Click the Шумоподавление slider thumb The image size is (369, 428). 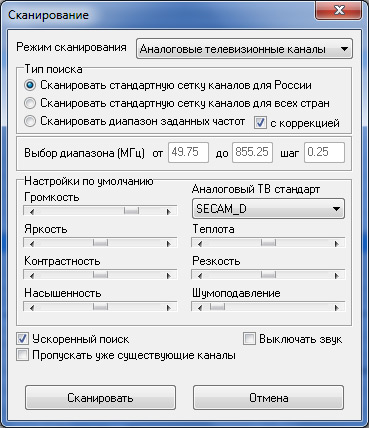(217, 307)
